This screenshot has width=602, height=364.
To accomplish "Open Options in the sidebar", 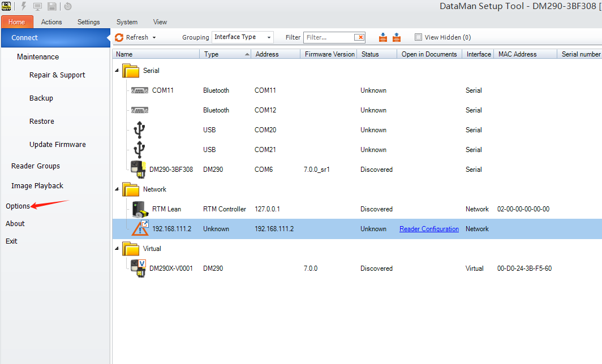I will point(18,206).
